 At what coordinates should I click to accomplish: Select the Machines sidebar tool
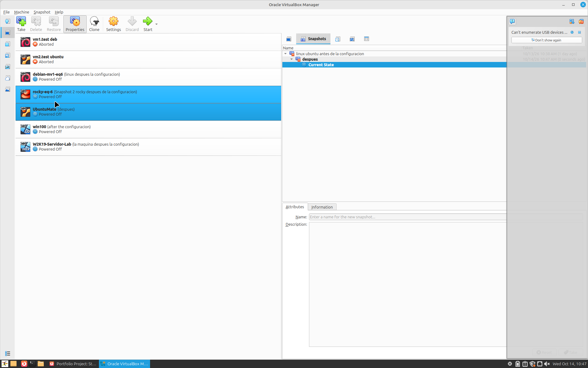(8, 33)
